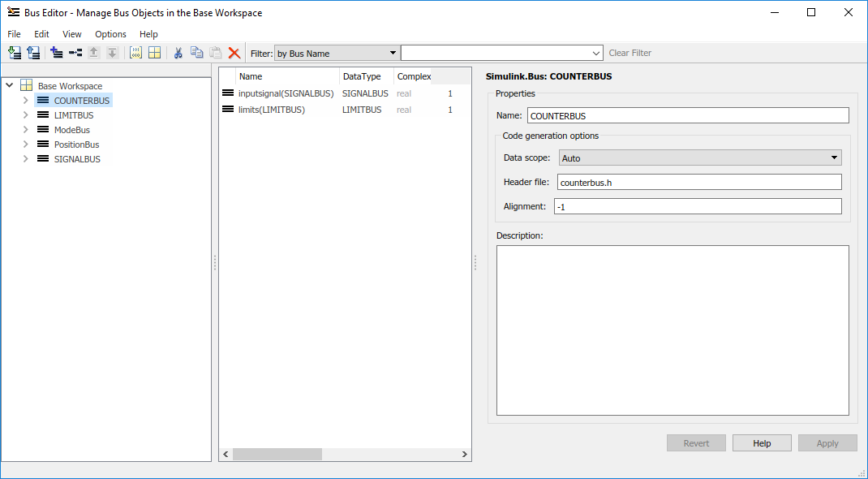Click the Apply button
The width and height of the screenshot is (868, 479).
click(x=827, y=443)
